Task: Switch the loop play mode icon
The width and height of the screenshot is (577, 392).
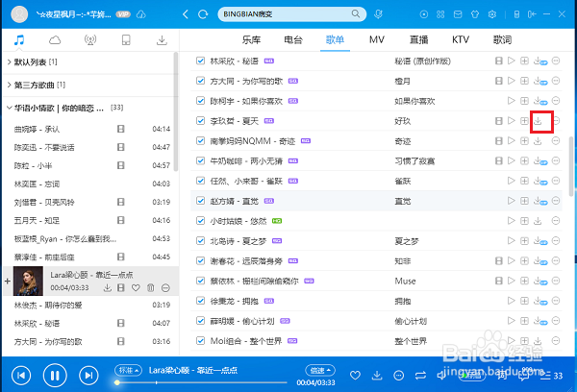Action: [x=420, y=376]
